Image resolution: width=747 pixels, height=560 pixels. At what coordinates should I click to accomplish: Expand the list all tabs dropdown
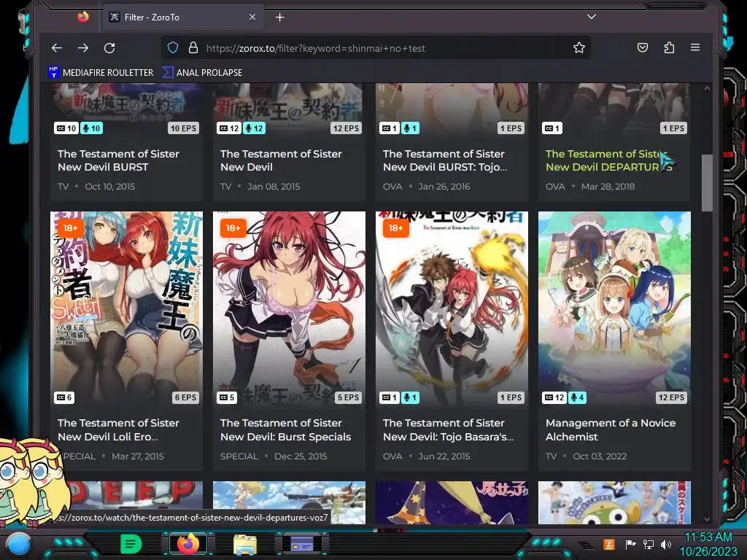click(x=591, y=17)
